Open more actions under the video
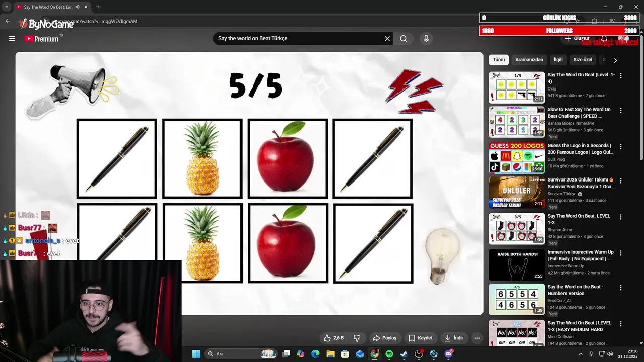This screenshot has width=644, height=362. tap(477, 338)
